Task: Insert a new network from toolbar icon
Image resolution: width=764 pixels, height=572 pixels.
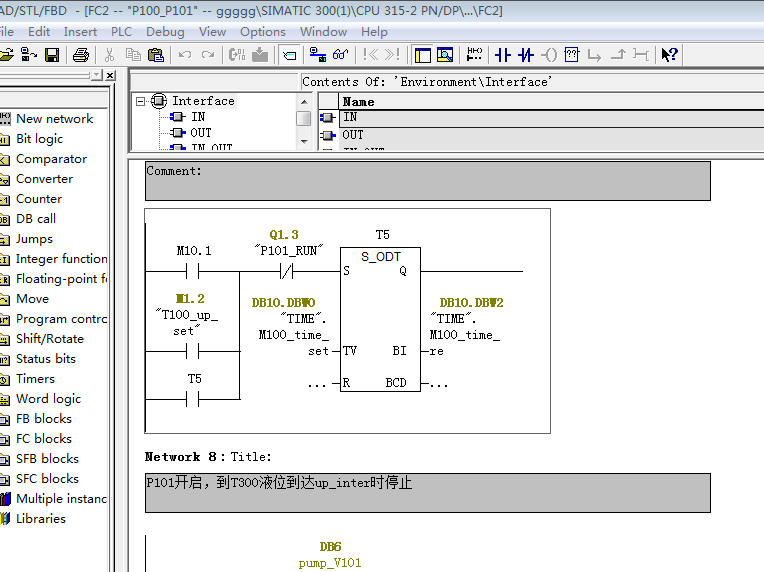Action: coord(474,55)
